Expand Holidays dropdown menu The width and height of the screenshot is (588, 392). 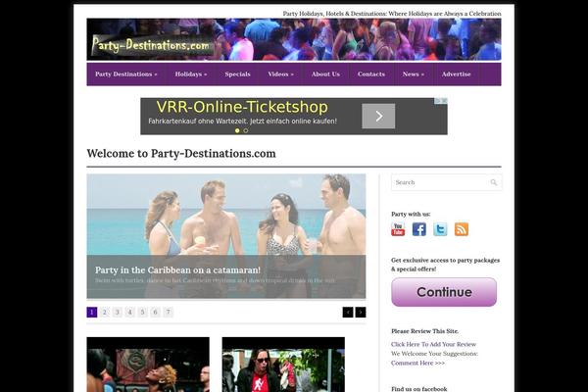coord(191,74)
